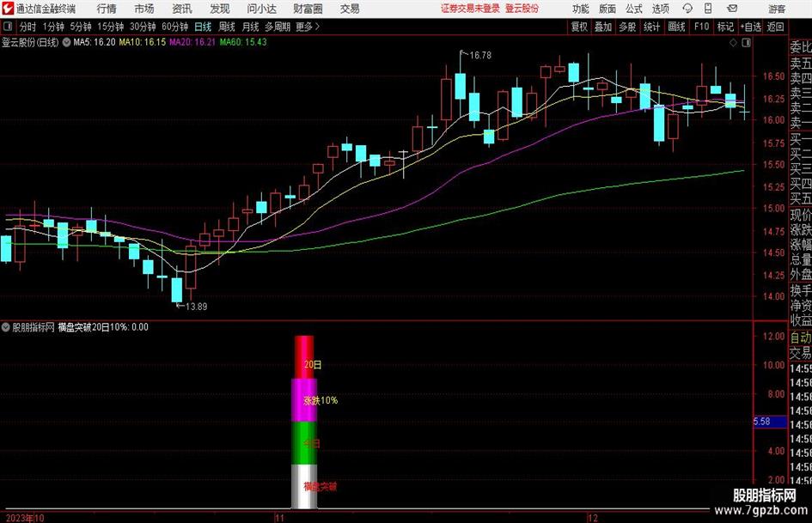Switch to 1分钟 period tab
812x523 pixels.
coord(53,27)
